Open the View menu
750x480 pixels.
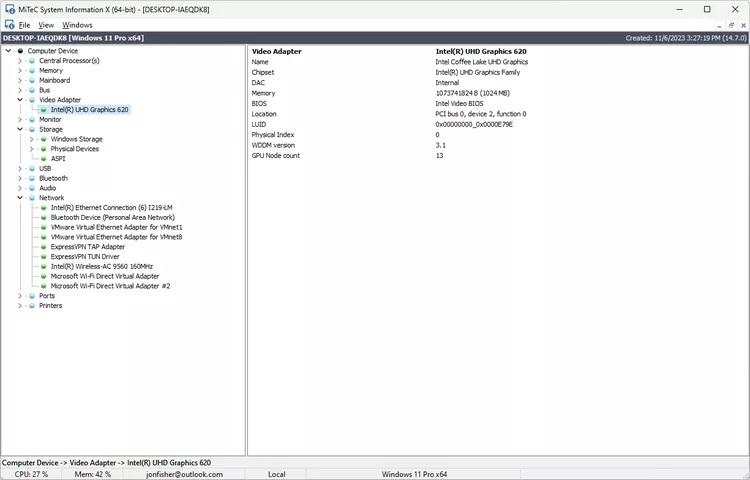[46, 25]
